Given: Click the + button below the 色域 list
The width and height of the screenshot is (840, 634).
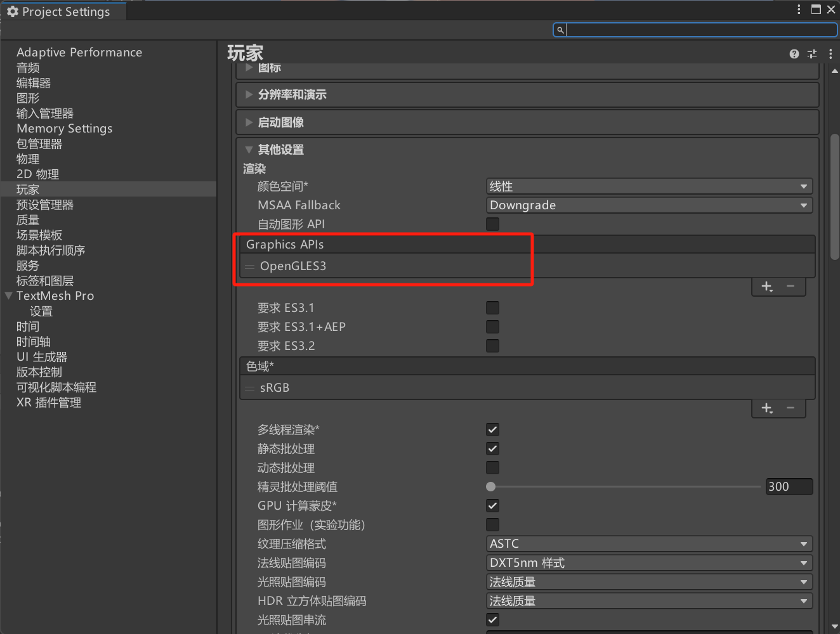Looking at the screenshot, I should tap(766, 408).
